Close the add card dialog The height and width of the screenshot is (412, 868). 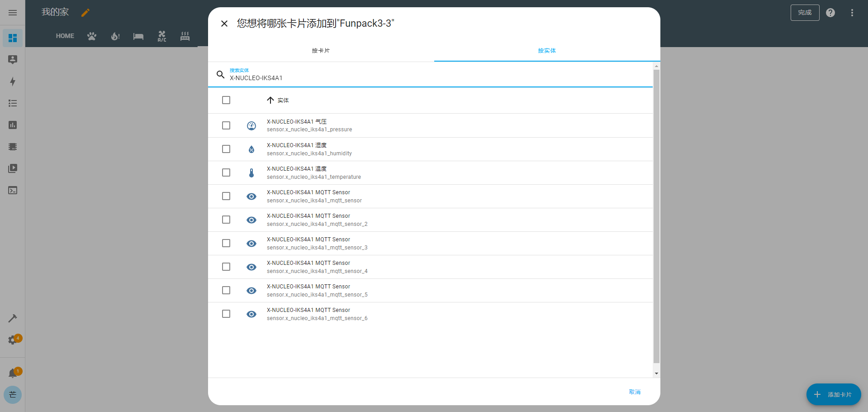224,24
